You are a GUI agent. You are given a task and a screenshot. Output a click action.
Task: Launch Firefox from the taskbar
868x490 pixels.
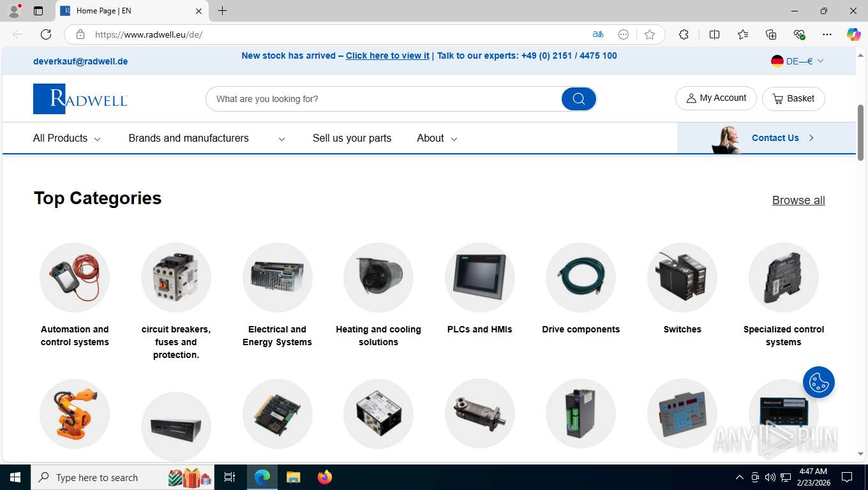coord(325,477)
